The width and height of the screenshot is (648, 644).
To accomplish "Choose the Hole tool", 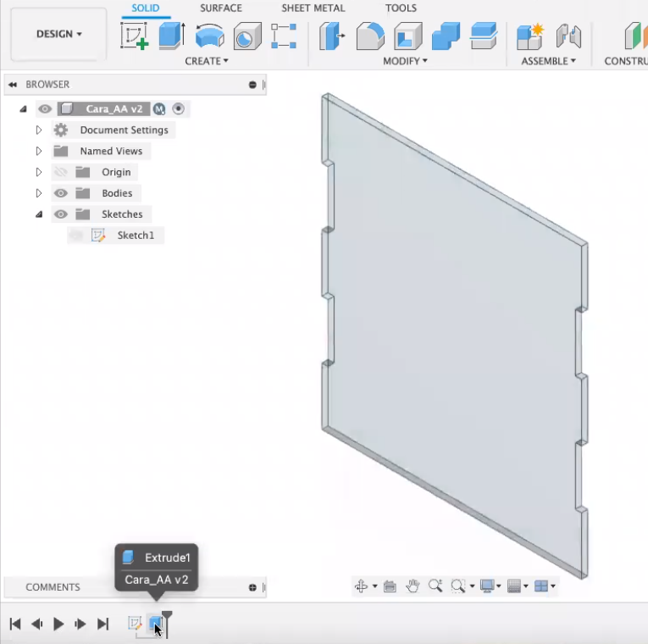I will [247, 36].
